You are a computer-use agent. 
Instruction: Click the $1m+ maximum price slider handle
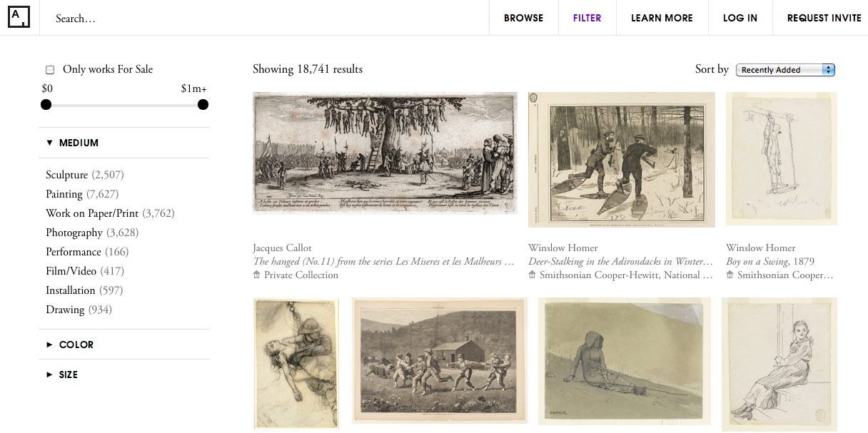click(203, 105)
